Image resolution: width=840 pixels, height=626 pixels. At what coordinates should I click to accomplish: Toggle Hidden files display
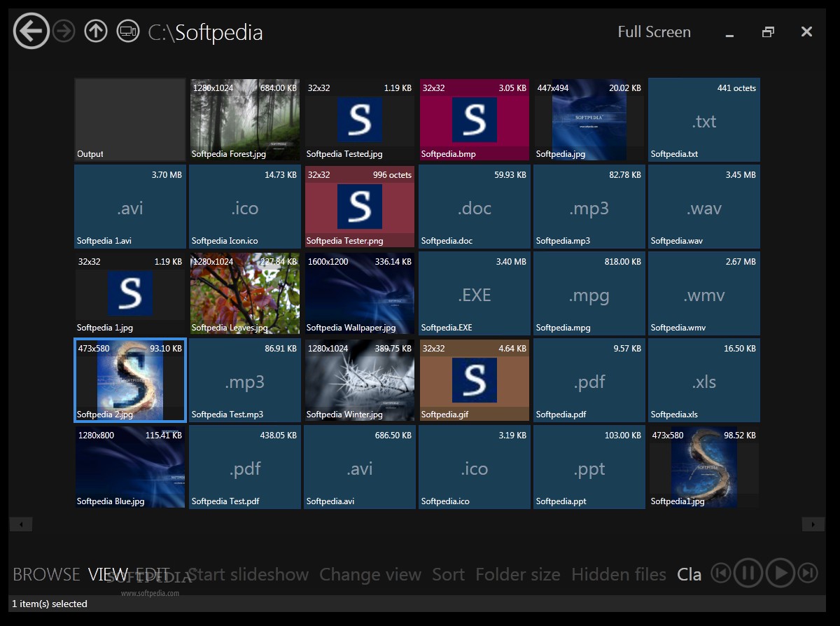(618, 575)
